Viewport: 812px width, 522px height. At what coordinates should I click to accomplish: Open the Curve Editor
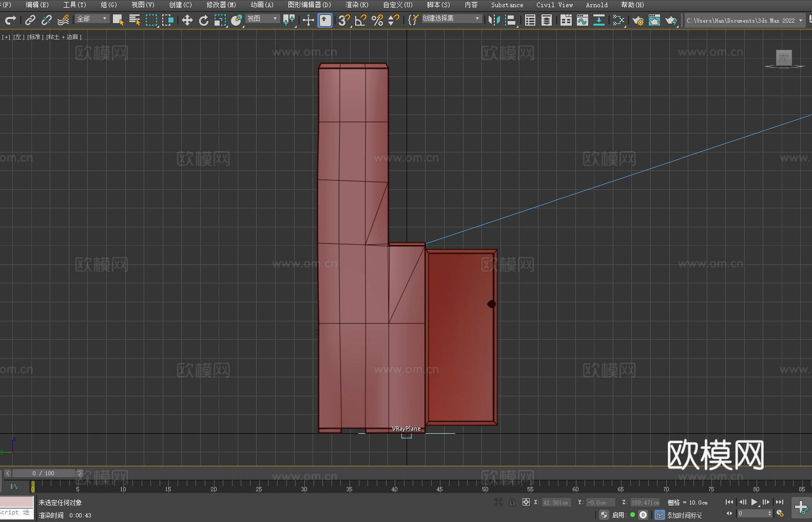click(583, 20)
